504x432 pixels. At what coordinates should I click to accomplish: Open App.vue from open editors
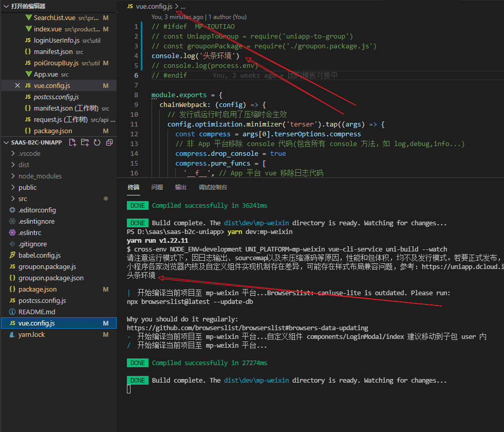click(59, 74)
